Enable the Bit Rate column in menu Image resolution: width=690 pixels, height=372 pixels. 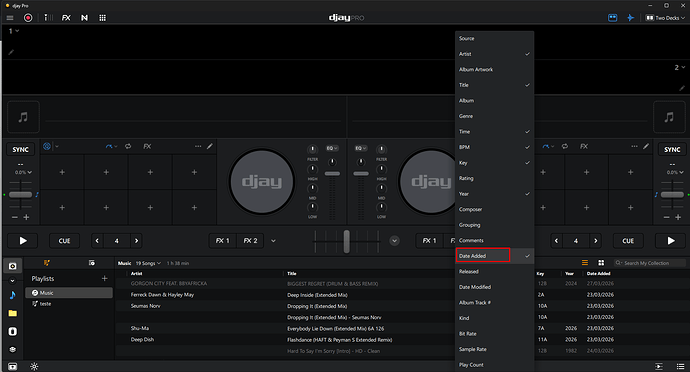point(495,334)
